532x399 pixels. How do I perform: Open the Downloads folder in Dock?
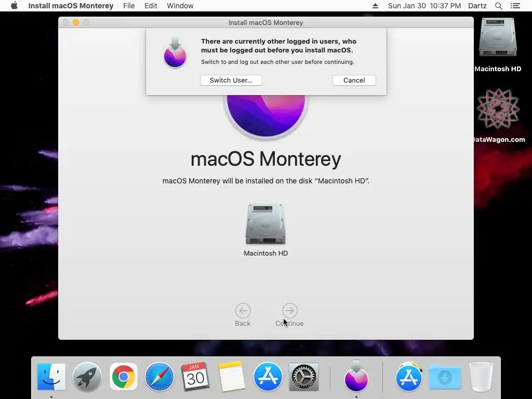click(445, 376)
